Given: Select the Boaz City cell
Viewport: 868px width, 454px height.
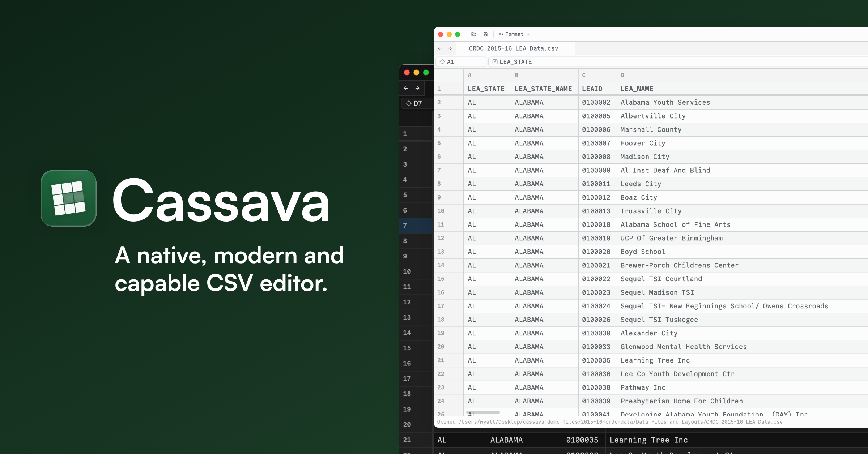Looking at the screenshot, I should pos(743,197).
